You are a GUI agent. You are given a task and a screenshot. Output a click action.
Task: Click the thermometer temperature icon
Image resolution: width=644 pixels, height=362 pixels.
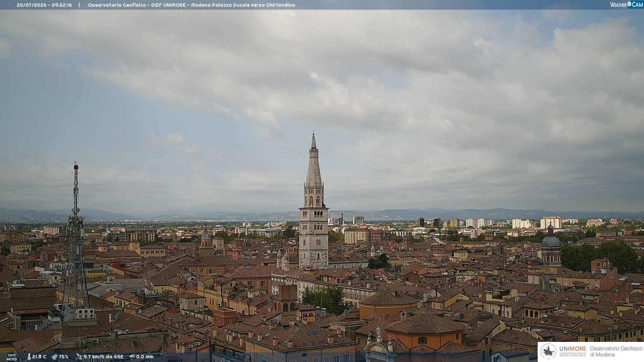[x=29, y=357]
